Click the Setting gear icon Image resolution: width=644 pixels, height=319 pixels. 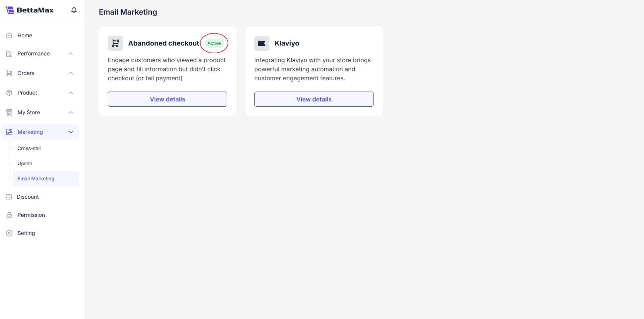(x=9, y=233)
